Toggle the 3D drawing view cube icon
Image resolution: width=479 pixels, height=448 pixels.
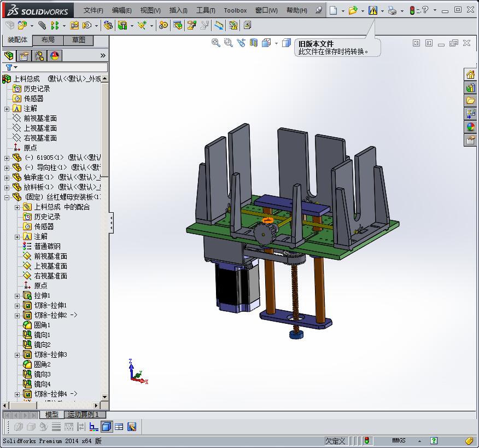tap(107, 427)
